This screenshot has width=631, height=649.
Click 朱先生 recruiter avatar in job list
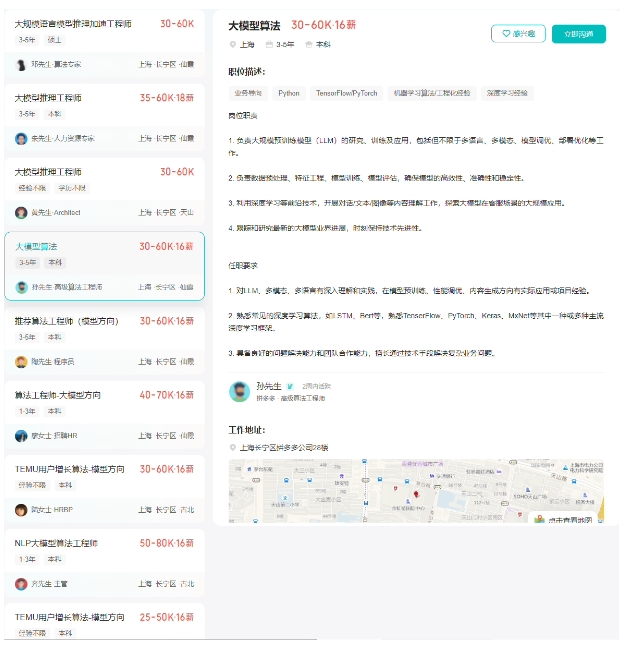[21, 138]
